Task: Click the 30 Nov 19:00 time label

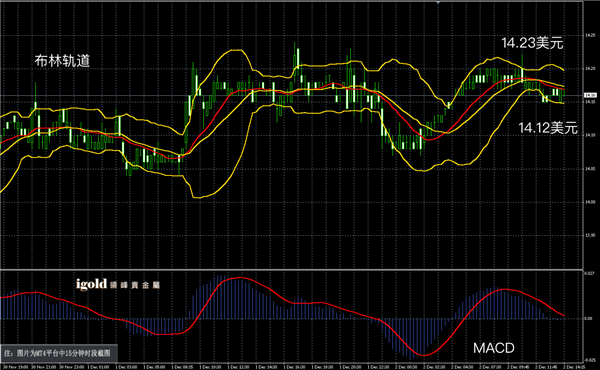Action: (16, 367)
